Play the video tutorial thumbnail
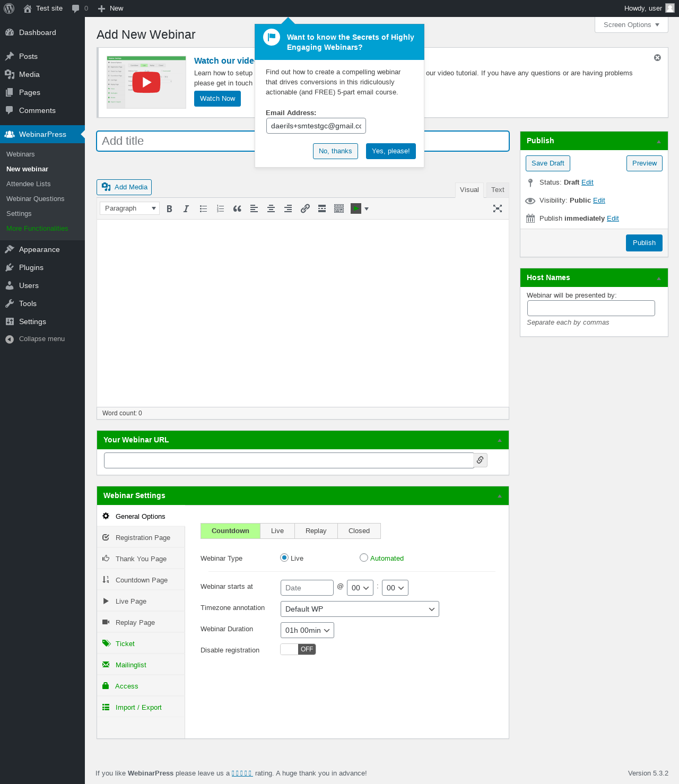Screen dimensions: 679x784 coord(146,82)
